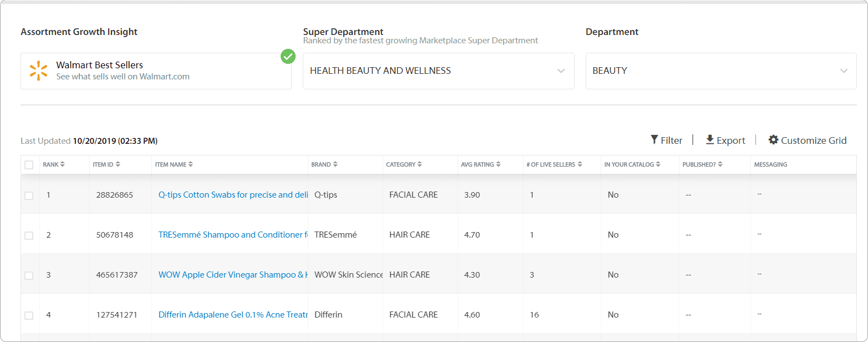Check the row for Differin Adapalene Gel
The image size is (868, 342).
pyautogui.click(x=29, y=315)
